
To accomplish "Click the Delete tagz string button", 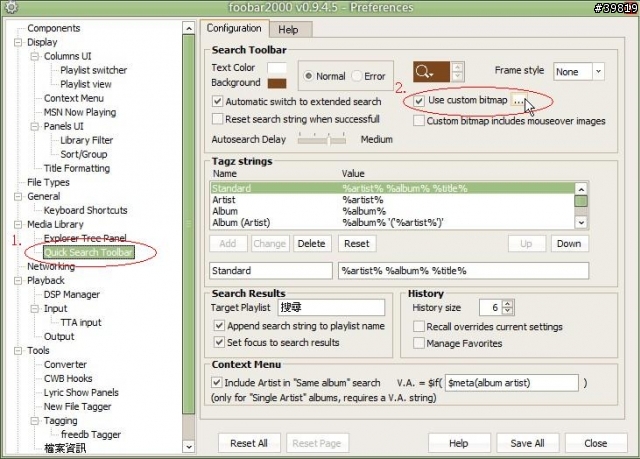I will tap(311, 244).
